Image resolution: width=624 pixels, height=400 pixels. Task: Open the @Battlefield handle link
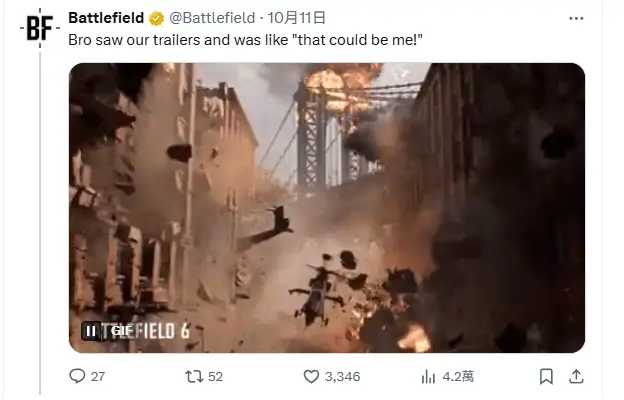pos(212,18)
